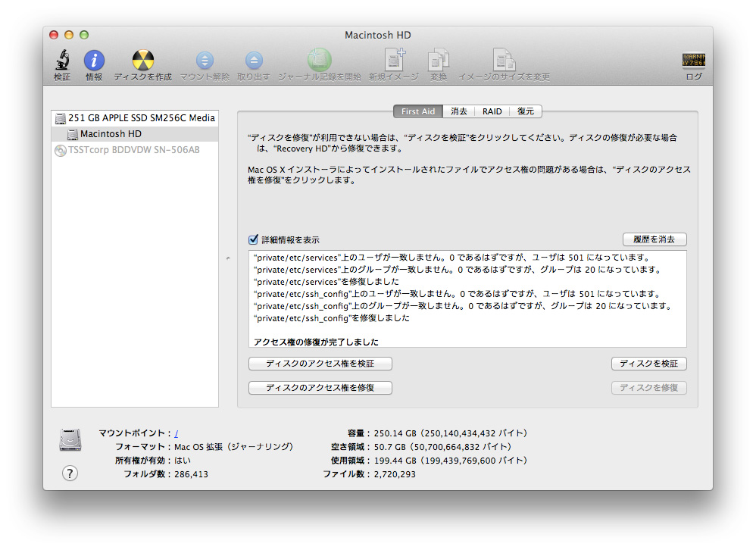Select 251 GB APPLE SSD disk in sidebar

pyautogui.click(x=141, y=118)
